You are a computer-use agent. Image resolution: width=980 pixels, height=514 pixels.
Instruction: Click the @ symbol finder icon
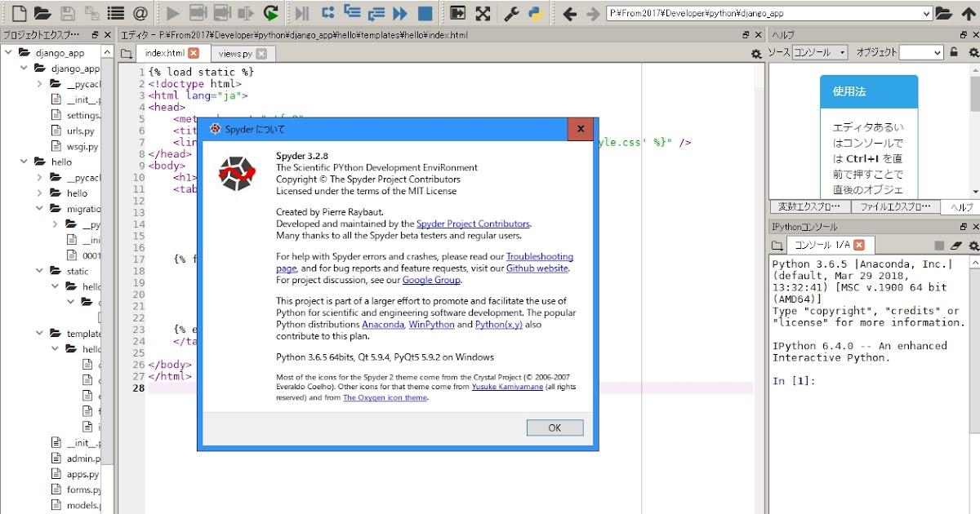click(140, 13)
